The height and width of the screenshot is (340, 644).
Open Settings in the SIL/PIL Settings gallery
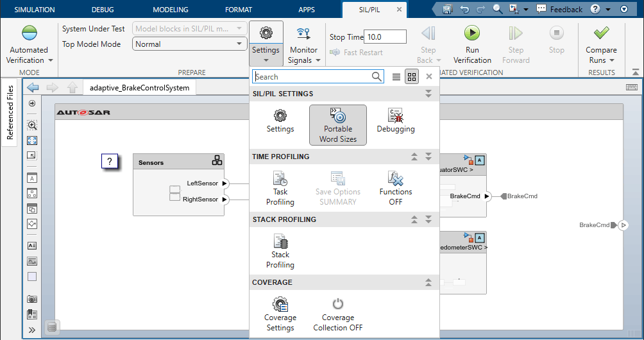pyautogui.click(x=280, y=121)
